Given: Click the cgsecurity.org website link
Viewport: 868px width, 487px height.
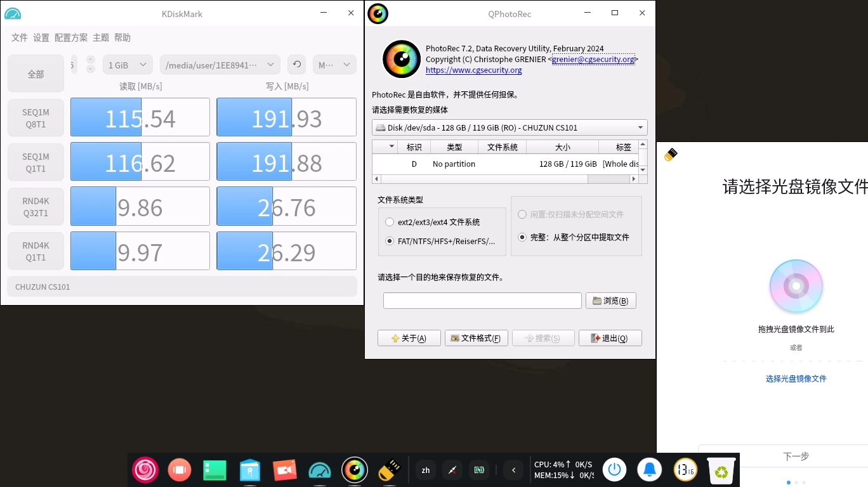Looking at the screenshot, I should click(473, 70).
